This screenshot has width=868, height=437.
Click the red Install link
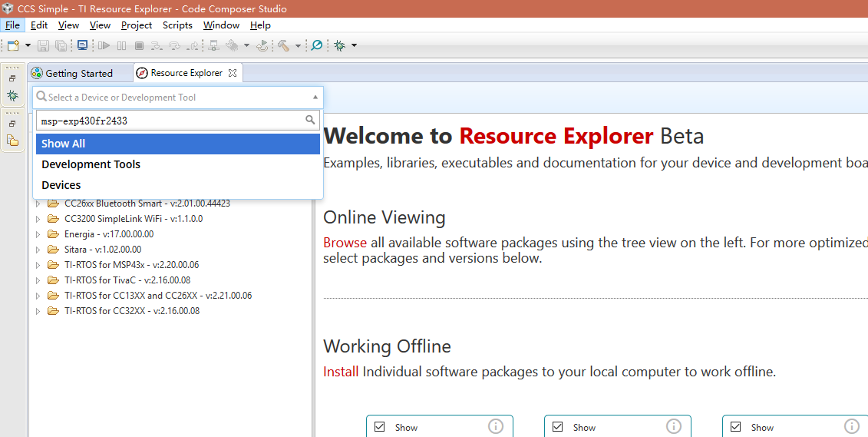341,372
